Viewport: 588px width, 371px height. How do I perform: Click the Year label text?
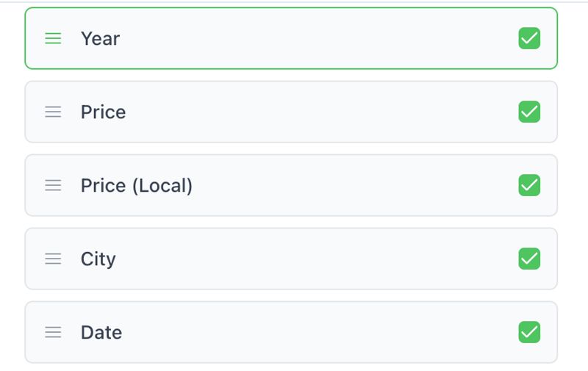100,38
